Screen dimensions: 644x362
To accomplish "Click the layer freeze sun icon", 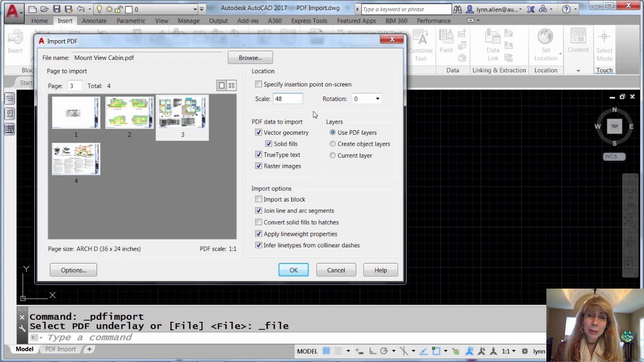I will tap(109, 9).
